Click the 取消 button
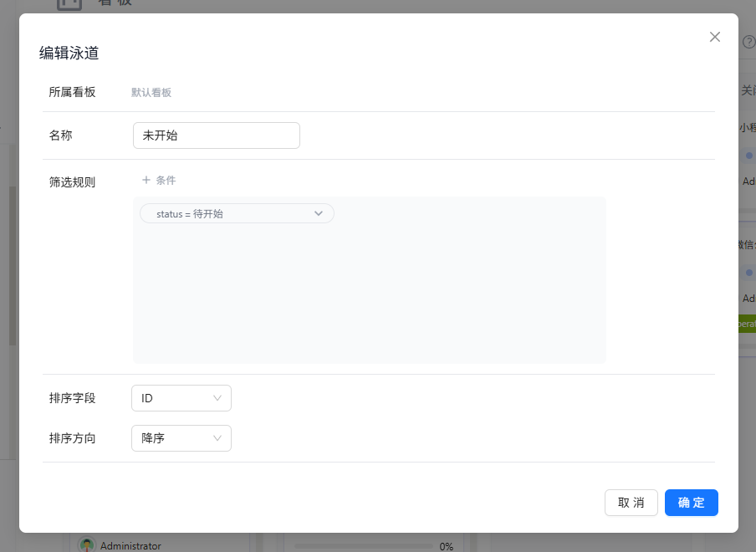 pos(631,503)
